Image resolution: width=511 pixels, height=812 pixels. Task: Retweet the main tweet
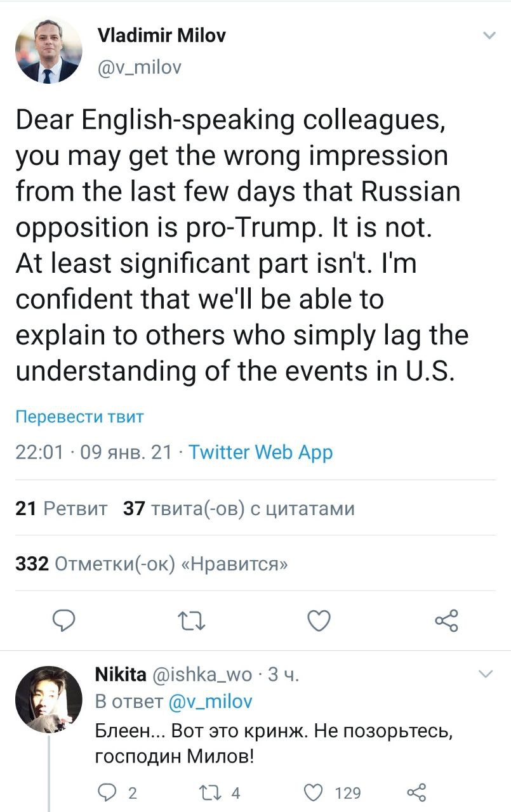pos(191,621)
